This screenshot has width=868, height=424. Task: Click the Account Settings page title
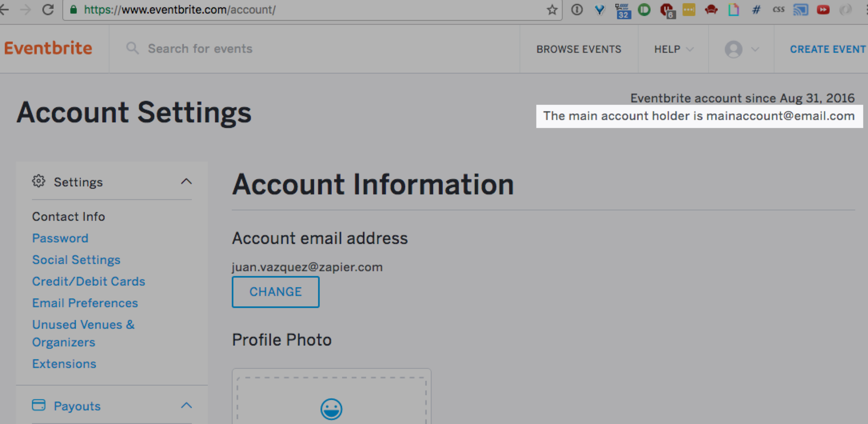pos(134,113)
